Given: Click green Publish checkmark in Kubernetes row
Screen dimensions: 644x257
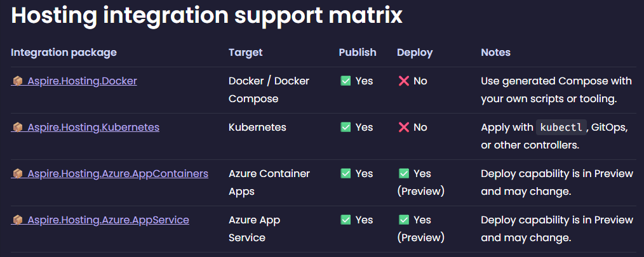Looking at the screenshot, I should point(345,128).
